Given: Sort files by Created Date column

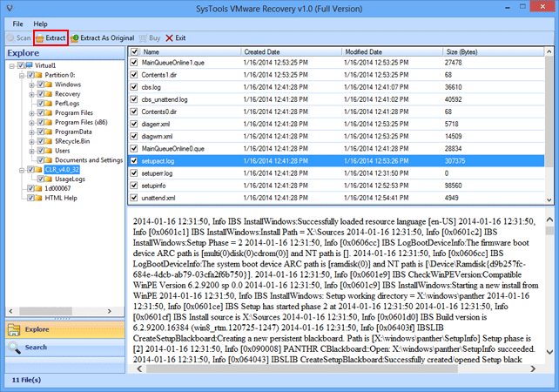Looking at the screenshot, I should [x=292, y=51].
